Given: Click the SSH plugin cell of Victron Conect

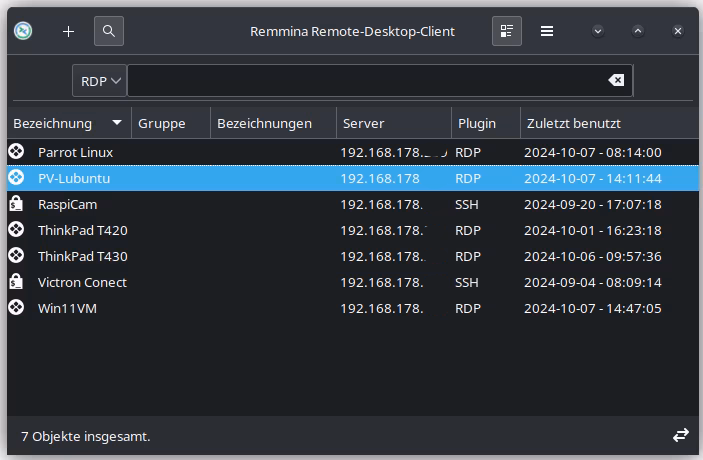Looking at the screenshot, I should point(467,282).
